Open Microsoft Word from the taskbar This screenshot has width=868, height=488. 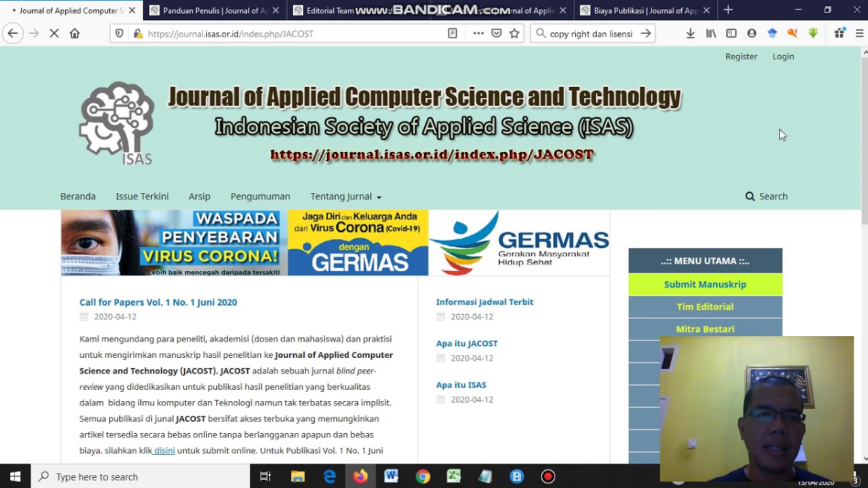[391, 476]
